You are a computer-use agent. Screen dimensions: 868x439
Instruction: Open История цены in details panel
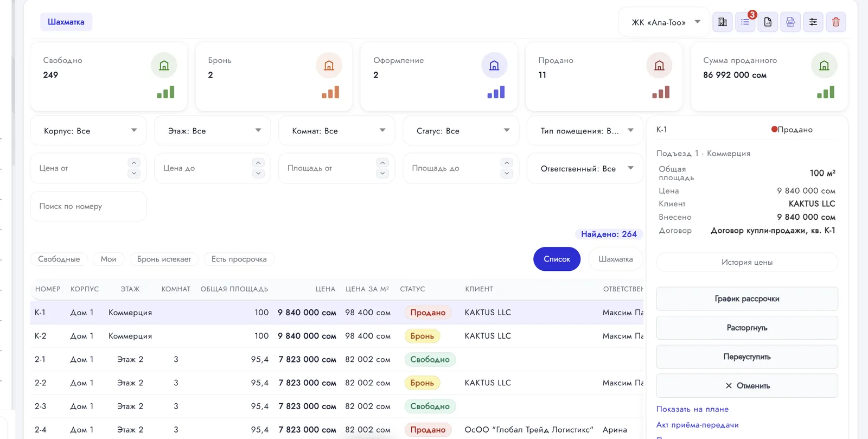pos(747,263)
